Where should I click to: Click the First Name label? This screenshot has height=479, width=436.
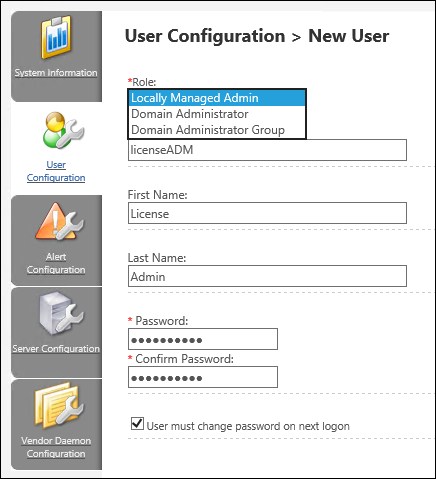(158, 195)
